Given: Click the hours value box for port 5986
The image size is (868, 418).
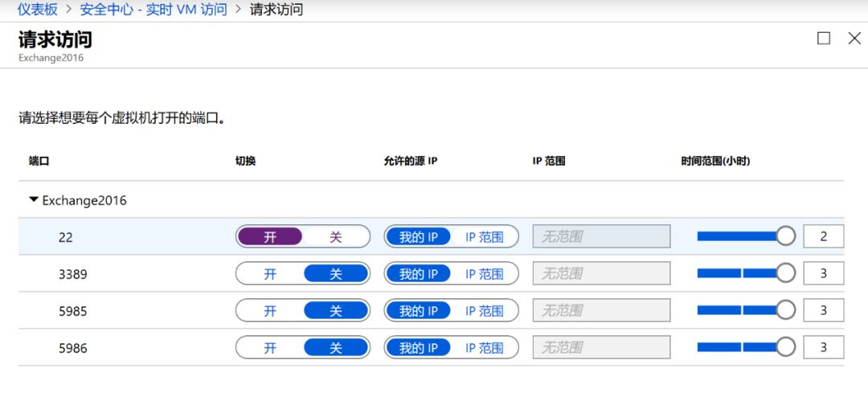Looking at the screenshot, I should pyautogui.click(x=823, y=348).
